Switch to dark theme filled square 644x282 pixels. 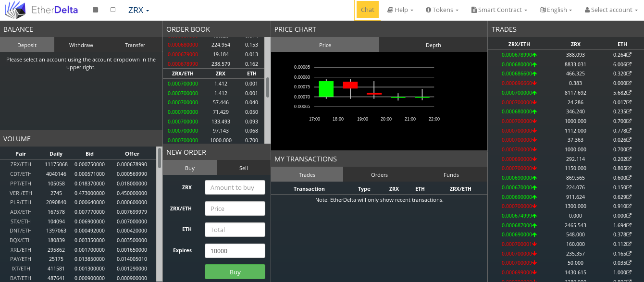click(x=95, y=10)
